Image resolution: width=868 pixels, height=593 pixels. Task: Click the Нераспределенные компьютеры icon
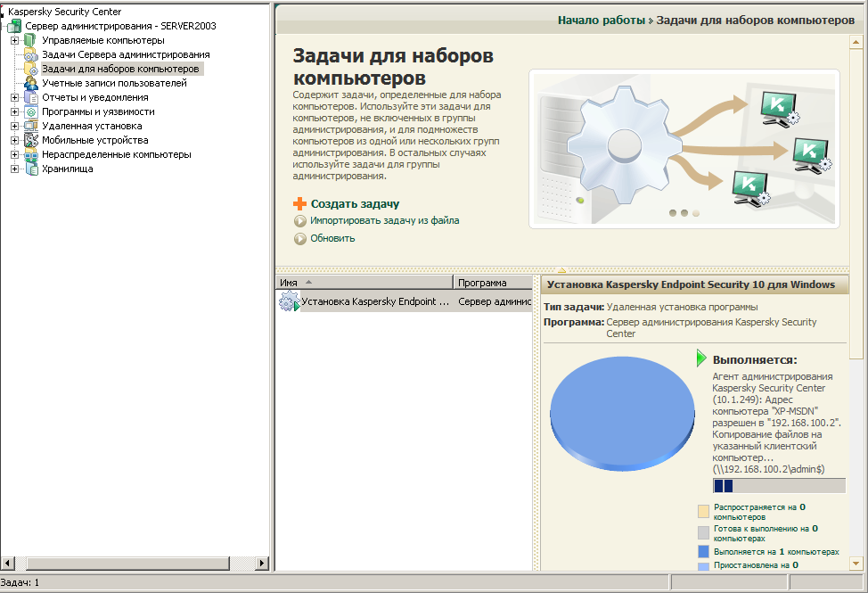(31, 154)
